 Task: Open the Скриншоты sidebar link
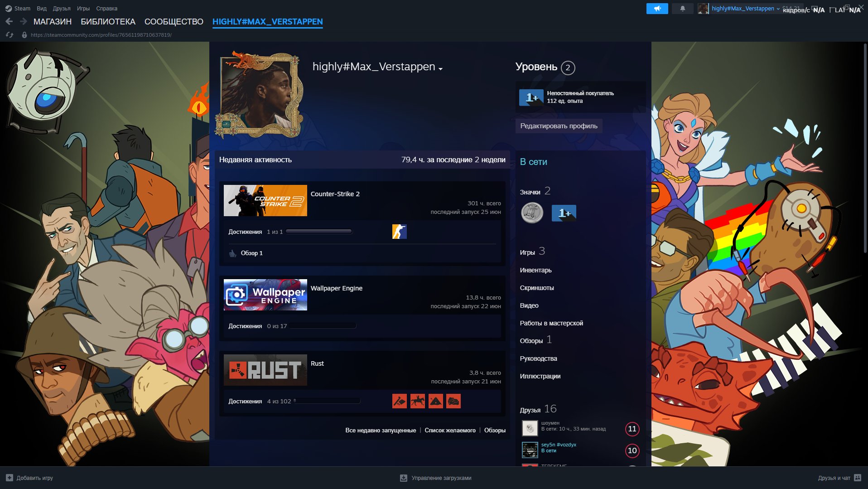[x=537, y=287]
